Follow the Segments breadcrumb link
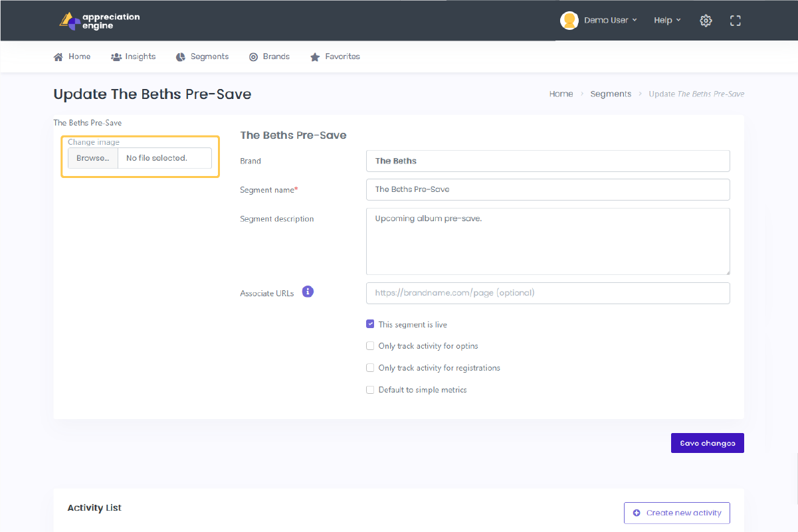The image size is (798, 532). coord(611,94)
